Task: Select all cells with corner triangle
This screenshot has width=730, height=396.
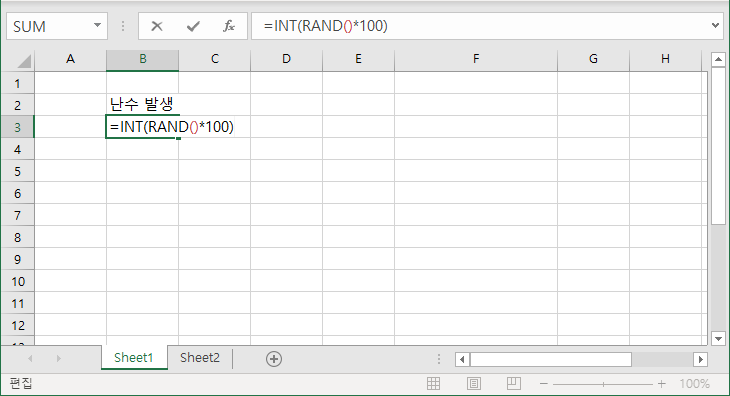Action: (23, 61)
